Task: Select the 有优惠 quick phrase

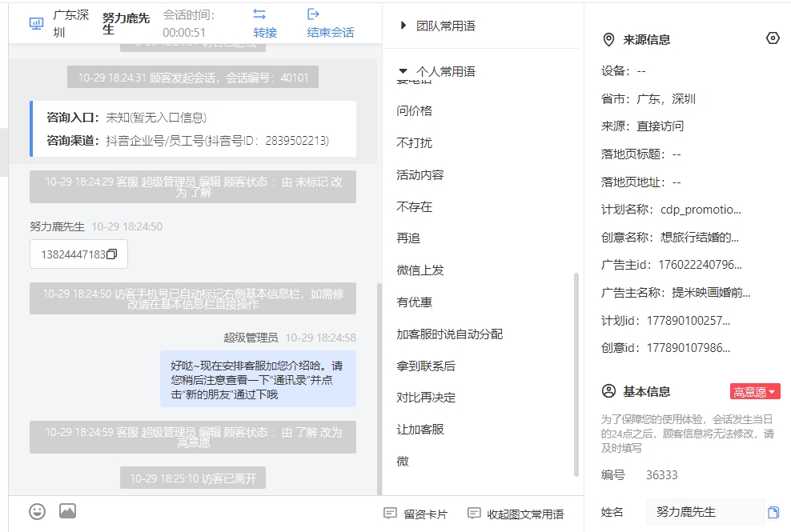Action: 414,302
